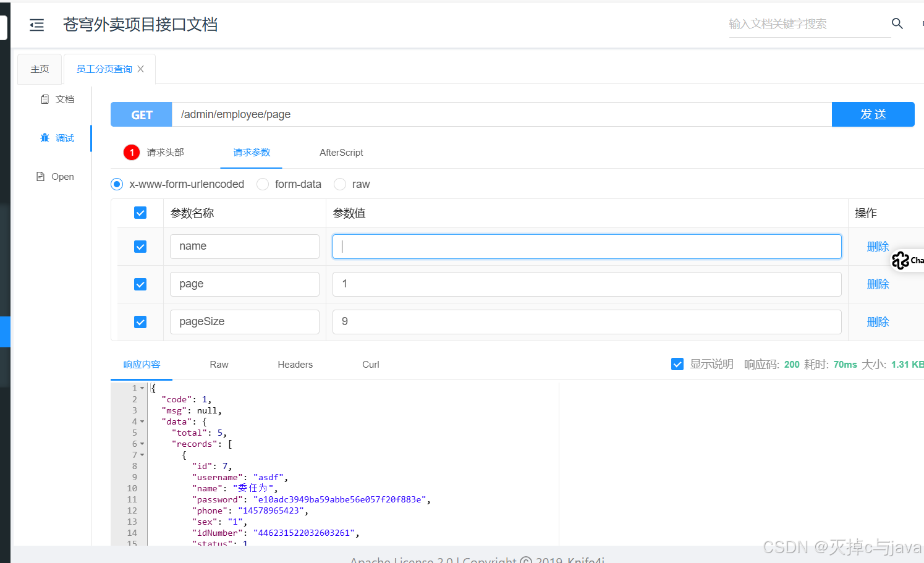
Task: Select x-www-form-urlencoded radio option
Action: pos(117,184)
